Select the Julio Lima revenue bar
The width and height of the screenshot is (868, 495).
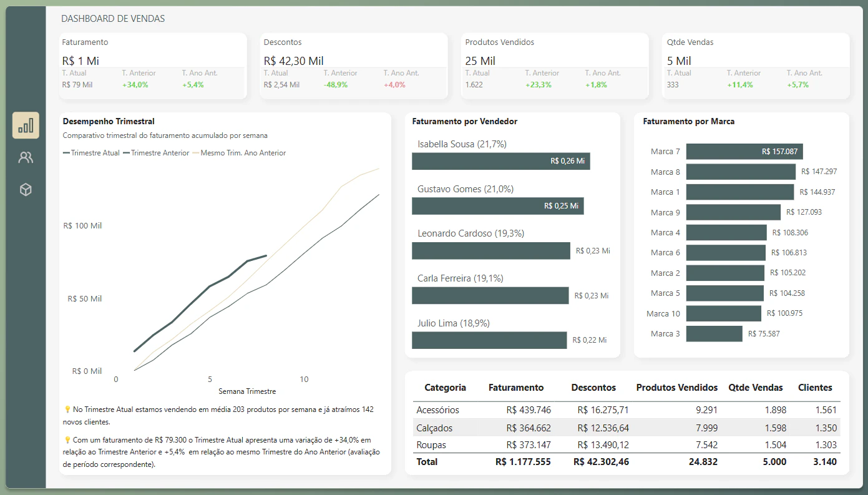click(489, 340)
